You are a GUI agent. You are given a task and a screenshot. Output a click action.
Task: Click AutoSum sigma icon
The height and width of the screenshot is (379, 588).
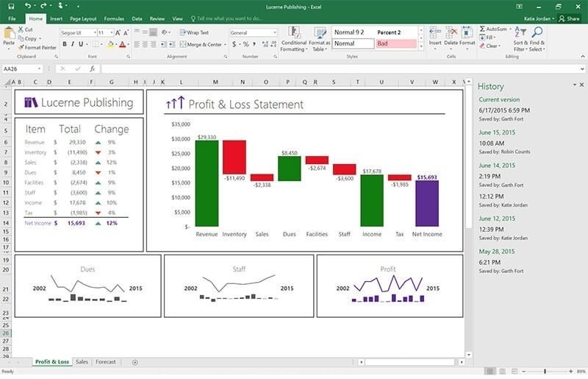coord(482,29)
